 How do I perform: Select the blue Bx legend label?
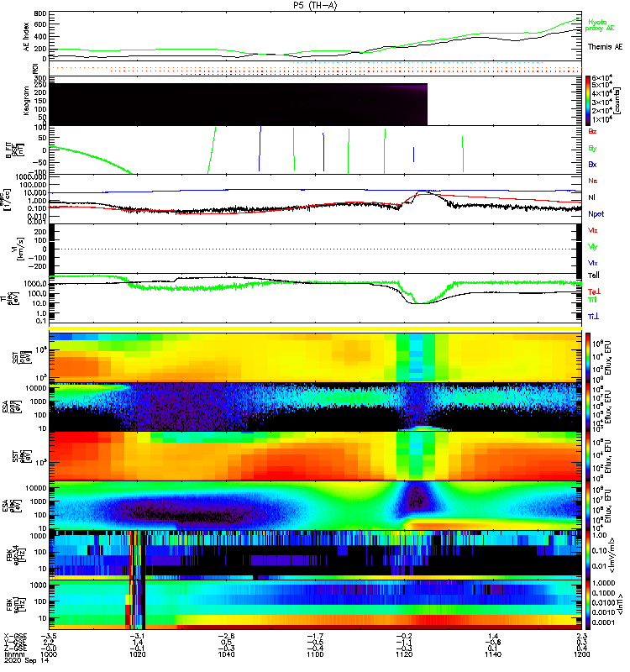[x=592, y=165]
